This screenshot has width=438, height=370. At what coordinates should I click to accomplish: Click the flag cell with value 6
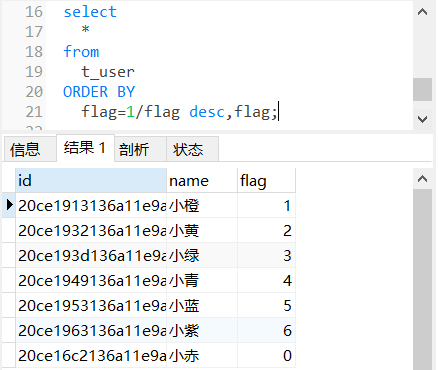coord(266,330)
